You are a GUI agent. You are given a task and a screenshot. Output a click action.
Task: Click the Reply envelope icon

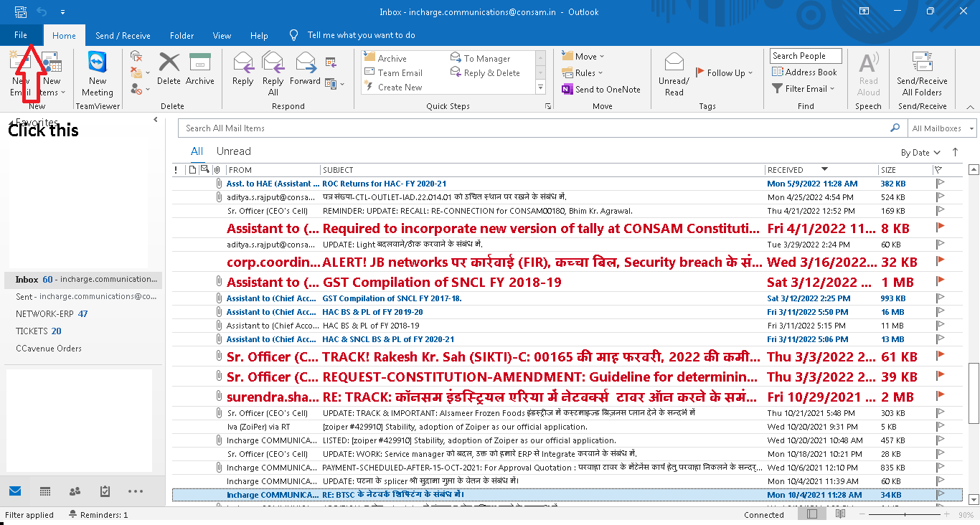[x=243, y=62]
